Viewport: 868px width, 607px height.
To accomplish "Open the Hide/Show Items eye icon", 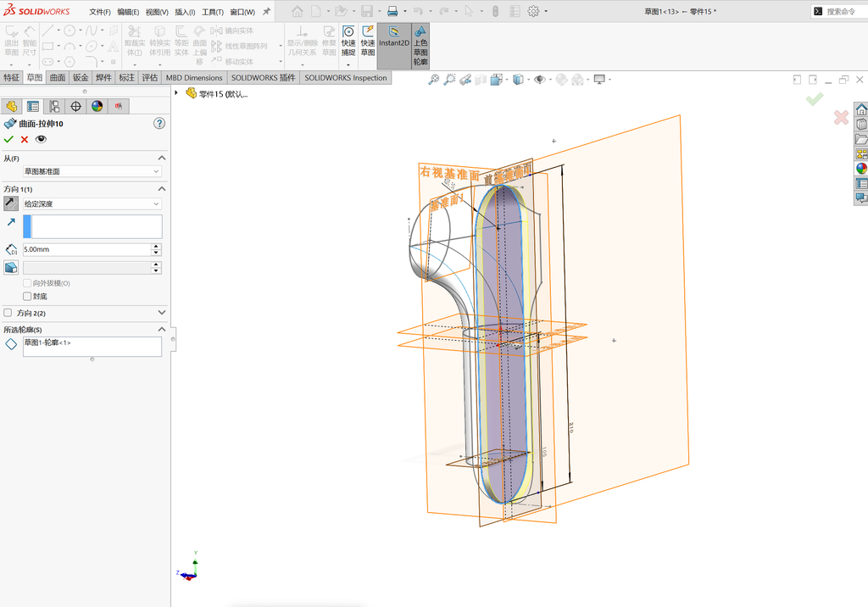I will pos(539,80).
